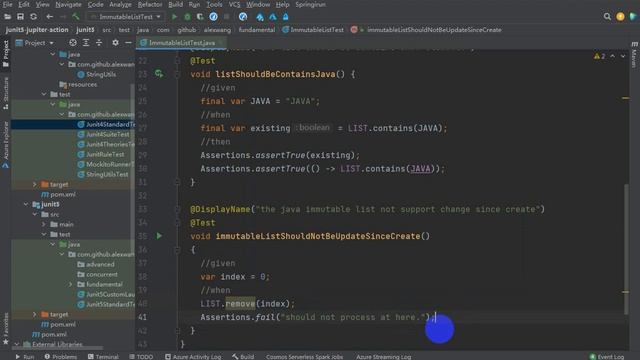Run ImmutableListTest with green play button
The image size is (640, 360).
coord(174,17)
